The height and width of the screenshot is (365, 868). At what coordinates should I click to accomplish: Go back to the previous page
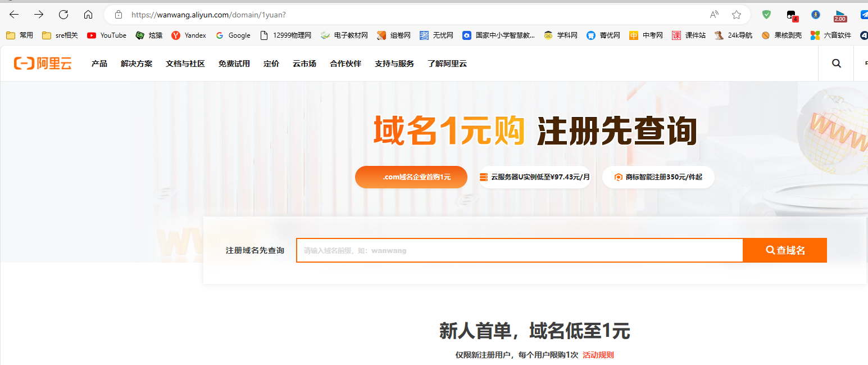[14, 15]
